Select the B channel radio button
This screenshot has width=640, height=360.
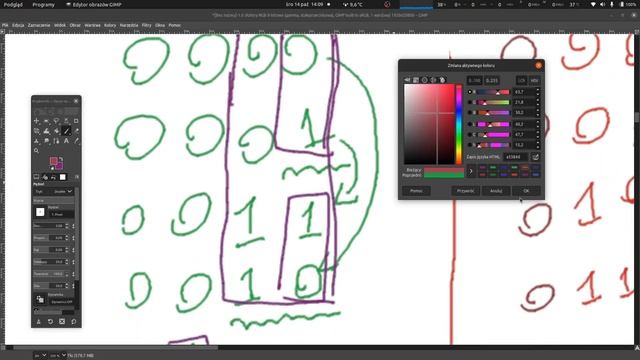tap(470, 113)
